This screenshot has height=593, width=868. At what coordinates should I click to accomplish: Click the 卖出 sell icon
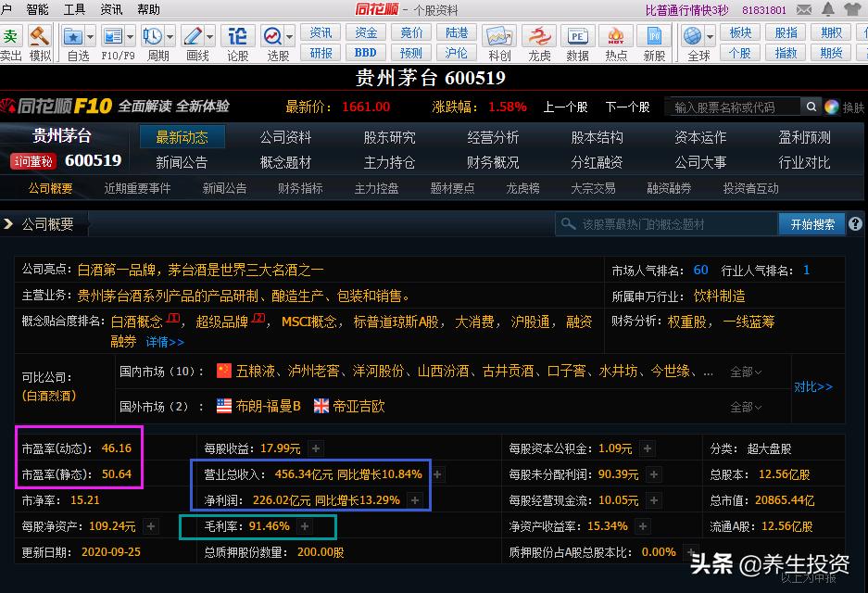[x=11, y=37]
